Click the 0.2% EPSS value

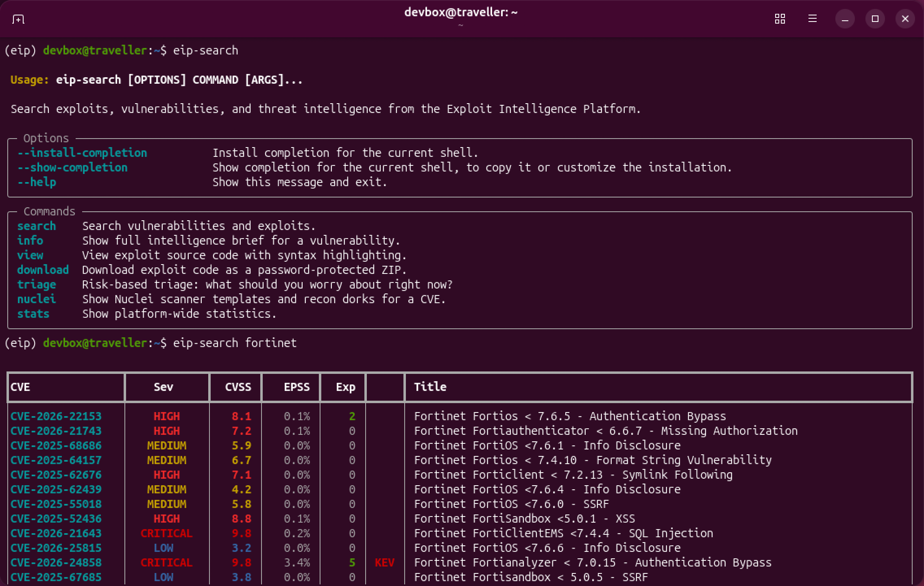click(297, 533)
